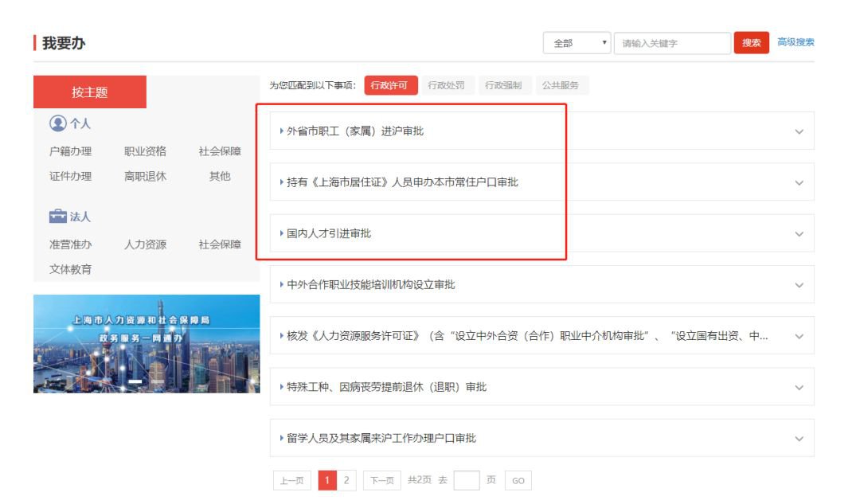Click the GO page jump button
Screen dimensions: 860x504
518,480
